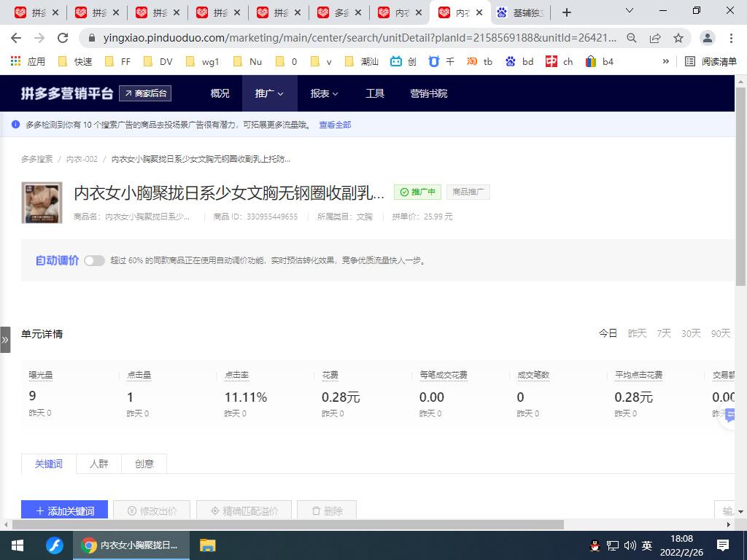Open the 快速 bookmark folder
This screenshot has height=560, width=747.
75,61
